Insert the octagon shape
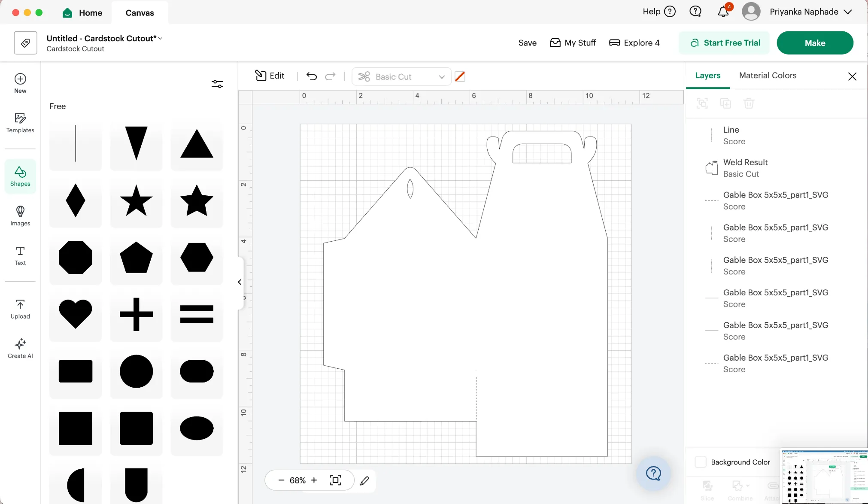 click(x=76, y=258)
